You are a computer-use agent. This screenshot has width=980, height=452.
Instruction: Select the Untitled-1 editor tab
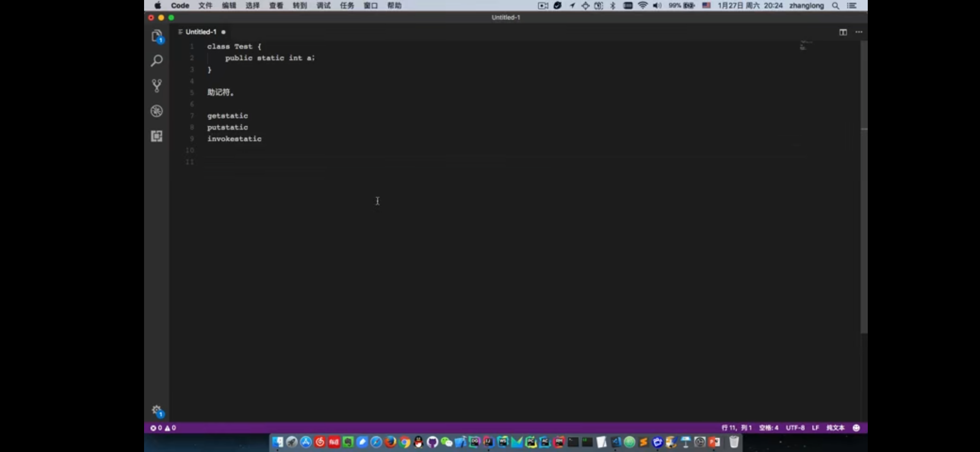(201, 32)
